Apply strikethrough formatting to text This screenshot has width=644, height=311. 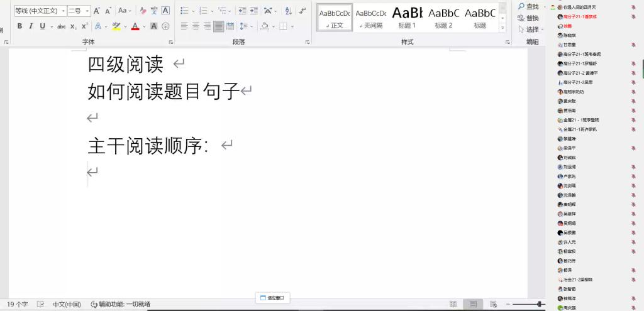[61, 26]
